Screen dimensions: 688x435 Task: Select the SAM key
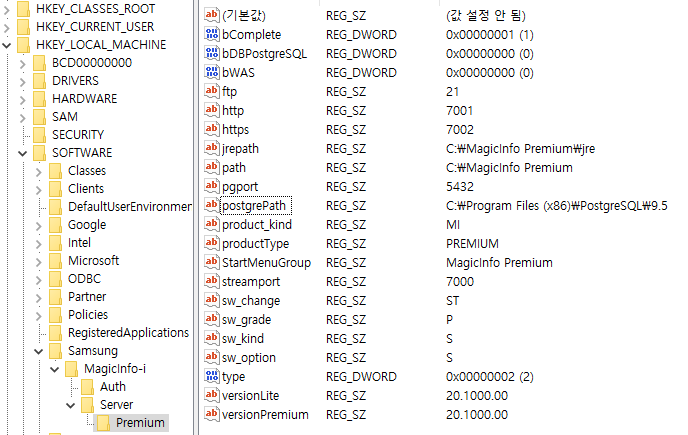(x=65, y=117)
